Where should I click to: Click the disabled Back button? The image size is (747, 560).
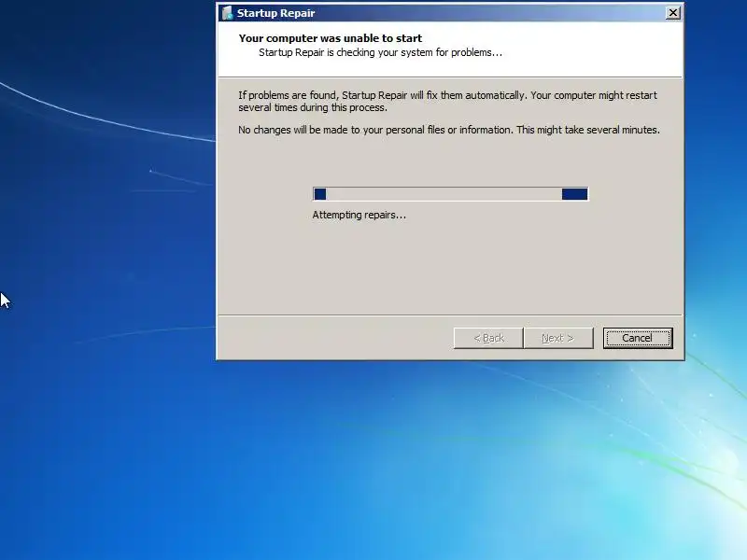coord(488,338)
